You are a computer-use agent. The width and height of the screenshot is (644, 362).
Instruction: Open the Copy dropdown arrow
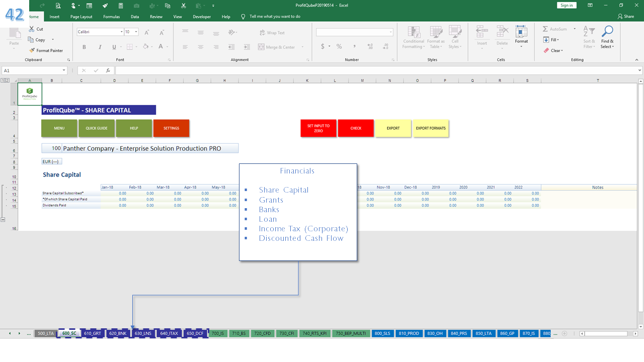[x=53, y=40]
